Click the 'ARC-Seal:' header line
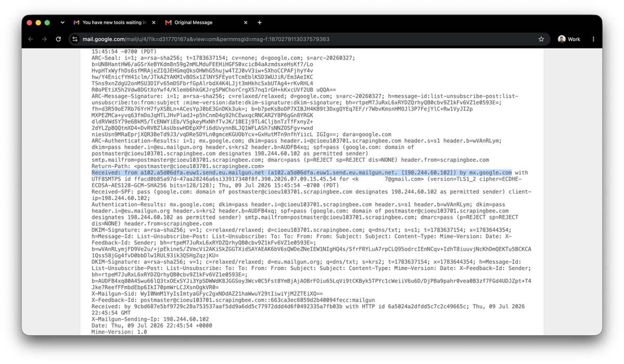The width and height of the screenshot is (624, 364). pos(224,58)
